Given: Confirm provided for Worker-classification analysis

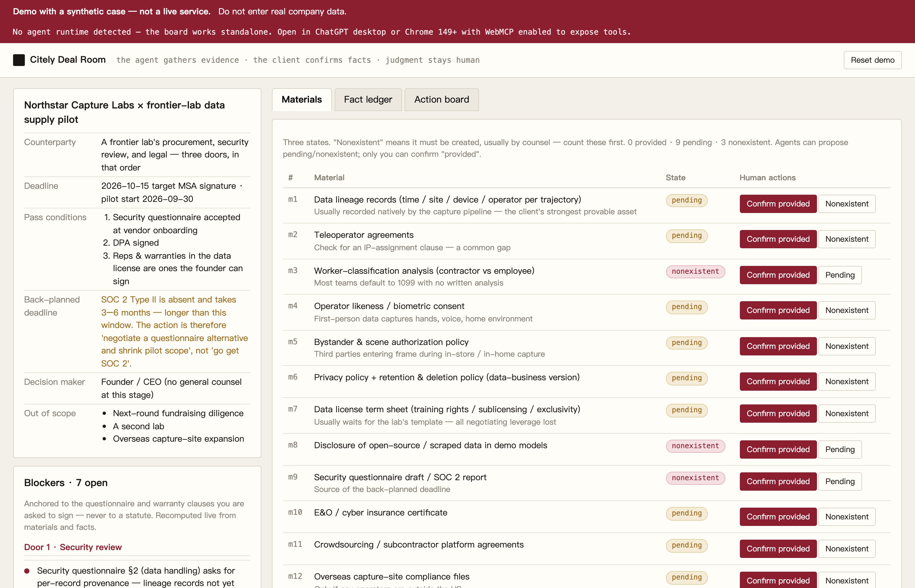Looking at the screenshot, I should 778,275.
